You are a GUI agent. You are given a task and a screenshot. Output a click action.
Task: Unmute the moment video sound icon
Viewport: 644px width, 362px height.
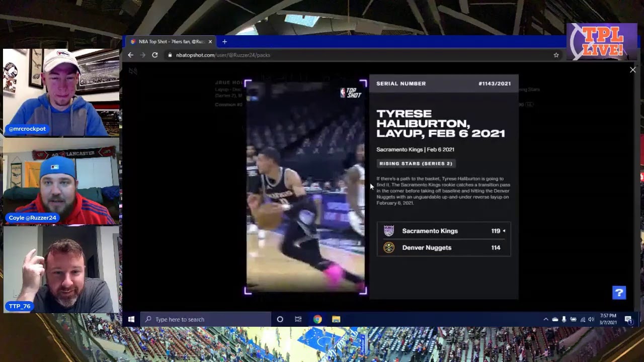pyautogui.click(x=133, y=71)
